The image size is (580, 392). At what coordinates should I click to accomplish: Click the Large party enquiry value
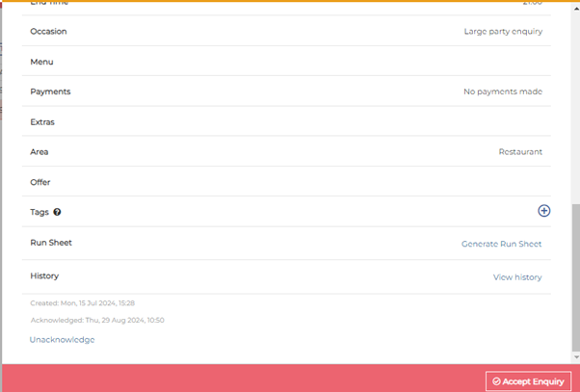click(503, 31)
